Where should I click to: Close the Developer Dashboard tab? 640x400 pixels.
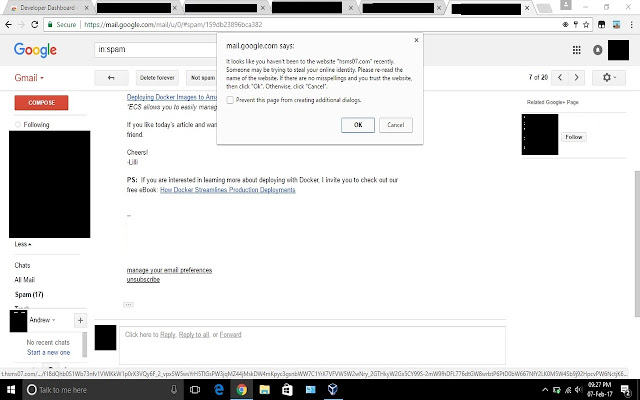[x=87, y=8]
